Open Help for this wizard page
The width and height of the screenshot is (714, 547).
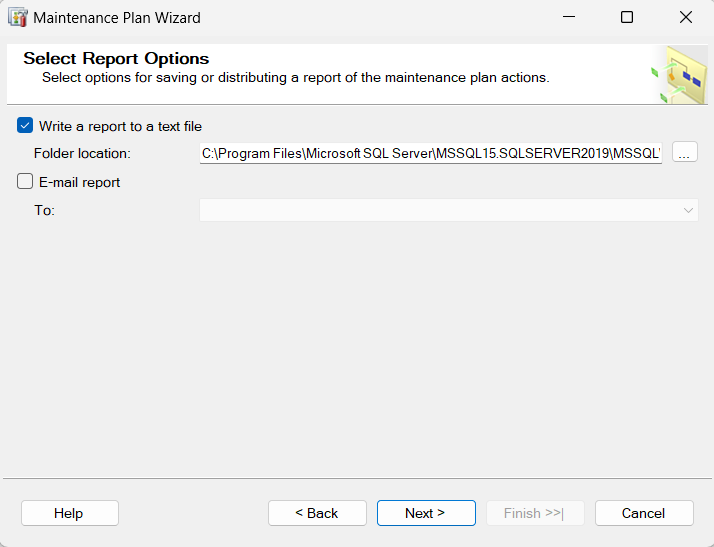tap(70, 513)
